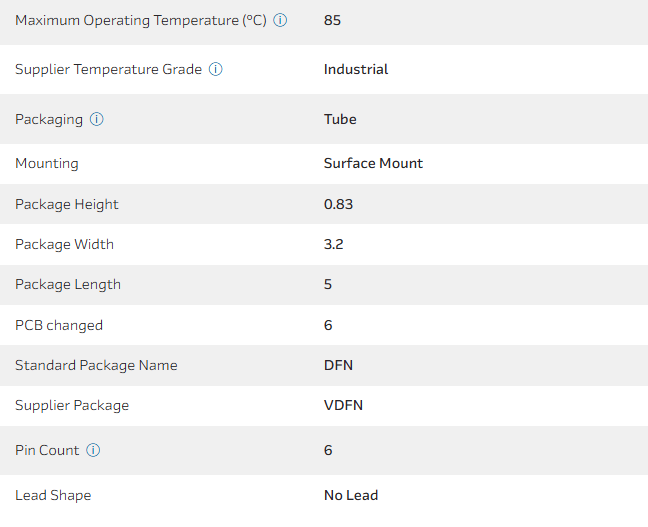Select the Package Height value 0.83
The image size is (648, 527).
(x=338, y=204)
